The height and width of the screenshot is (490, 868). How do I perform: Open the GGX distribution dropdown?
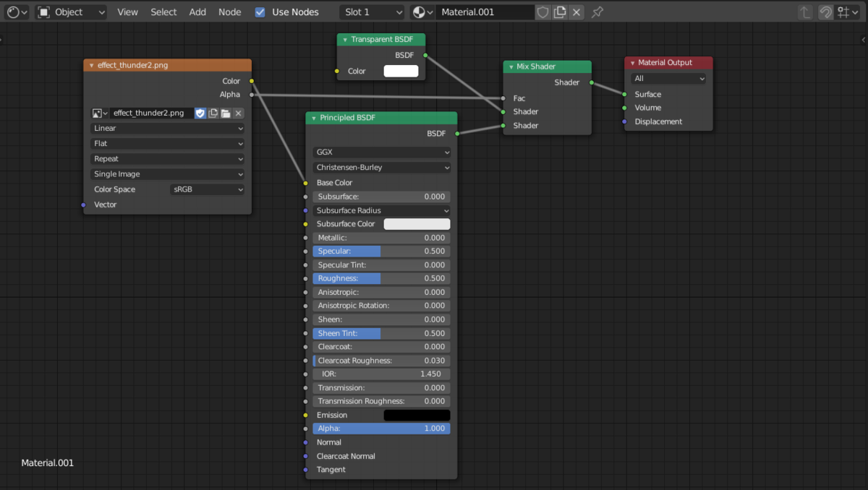point(382,152)
